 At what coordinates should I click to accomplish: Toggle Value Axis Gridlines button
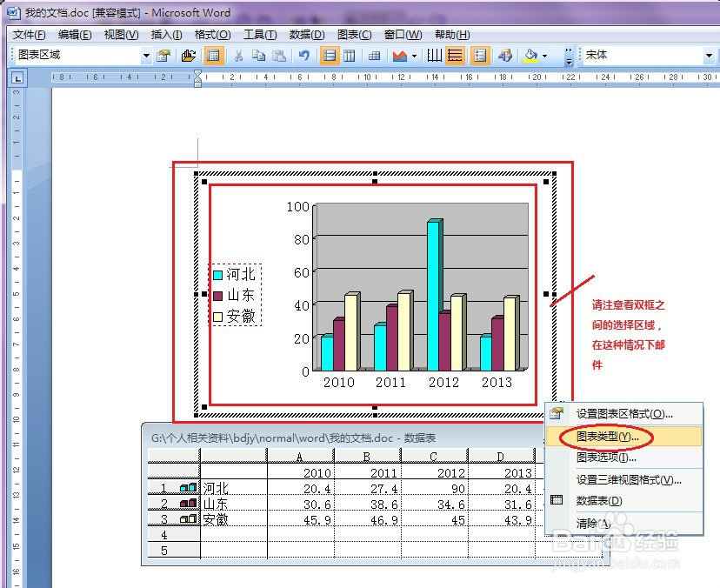tap(455, 56)
